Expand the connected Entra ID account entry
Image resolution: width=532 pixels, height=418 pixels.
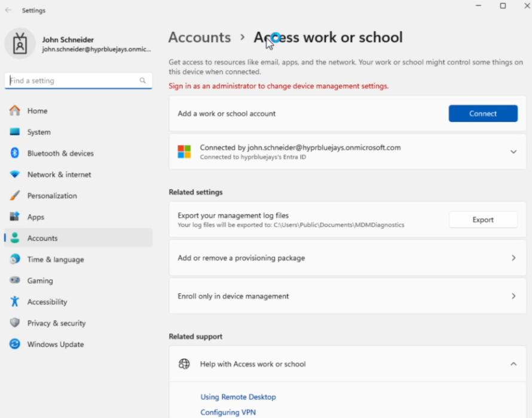[x=513, y=152]
